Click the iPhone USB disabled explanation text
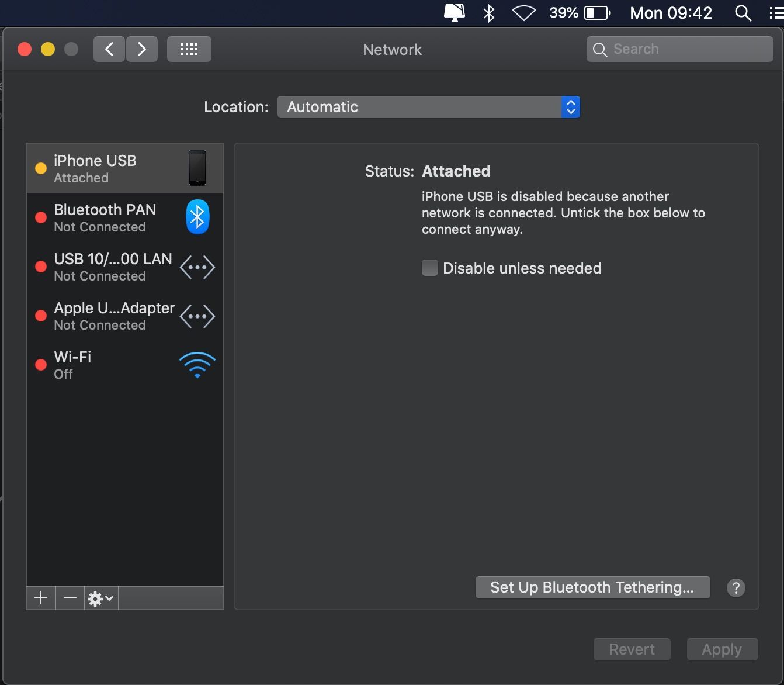The width and height of the screenshot is (784, 685). click(x=563, y=213)
